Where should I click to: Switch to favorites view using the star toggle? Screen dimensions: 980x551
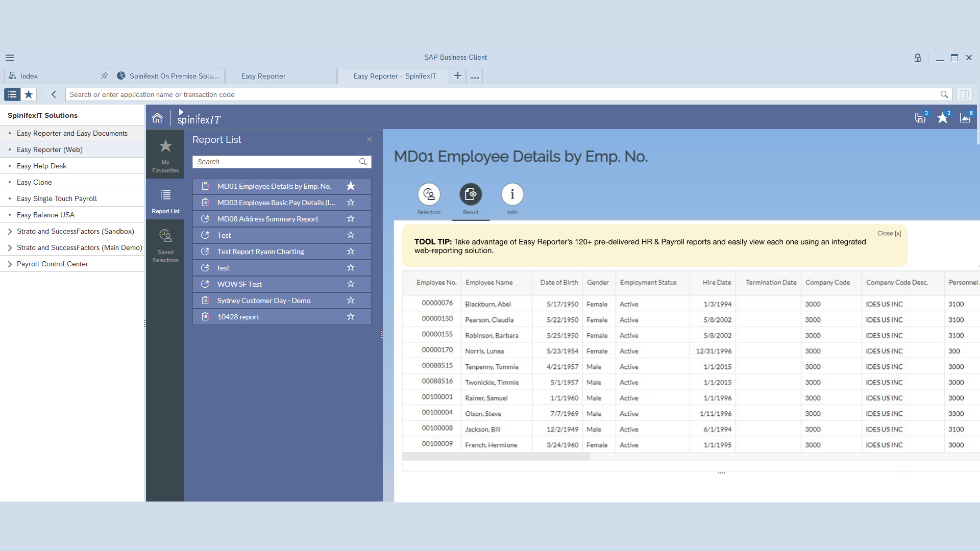tap(29, 94)
